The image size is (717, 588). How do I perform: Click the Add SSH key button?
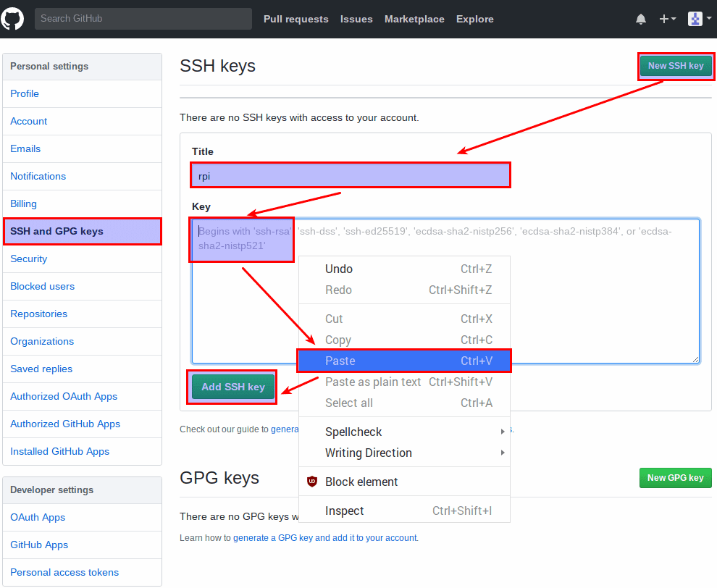pos(233,387)
